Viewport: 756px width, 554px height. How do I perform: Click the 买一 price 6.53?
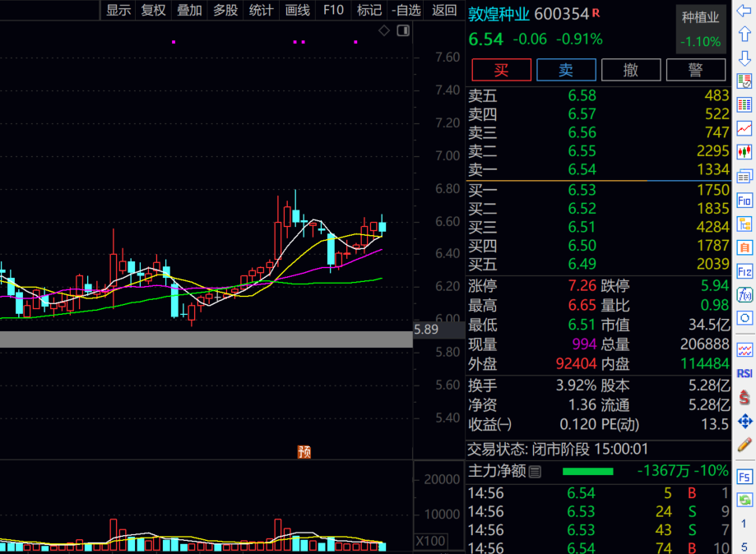coord(582,190)
